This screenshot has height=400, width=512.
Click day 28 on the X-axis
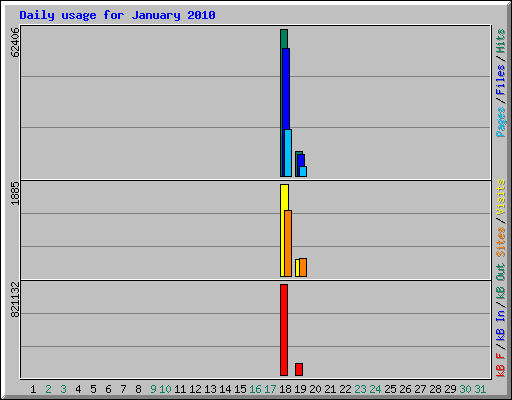435,389
